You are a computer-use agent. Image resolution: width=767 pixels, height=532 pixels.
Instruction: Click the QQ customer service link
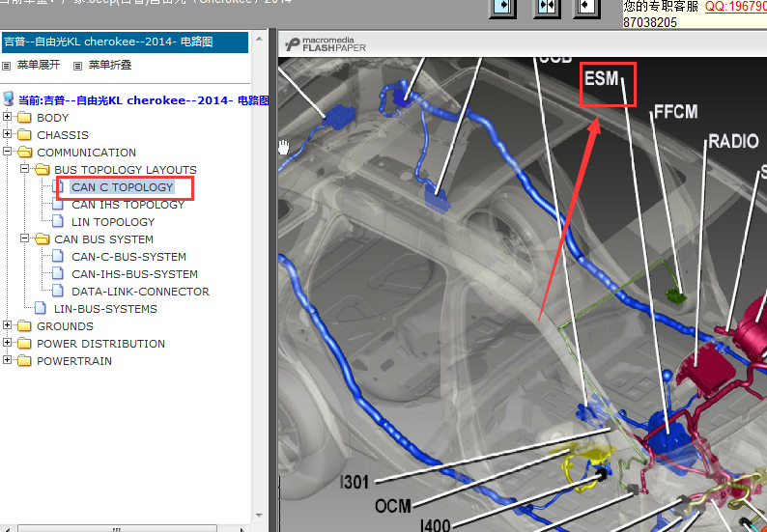[736, 7]
